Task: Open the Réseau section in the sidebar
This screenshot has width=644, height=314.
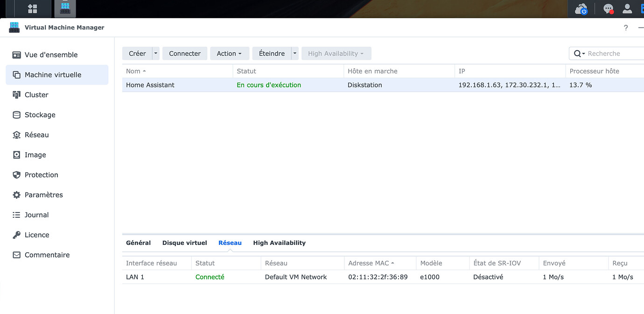Action: click(x=37, y=135)
